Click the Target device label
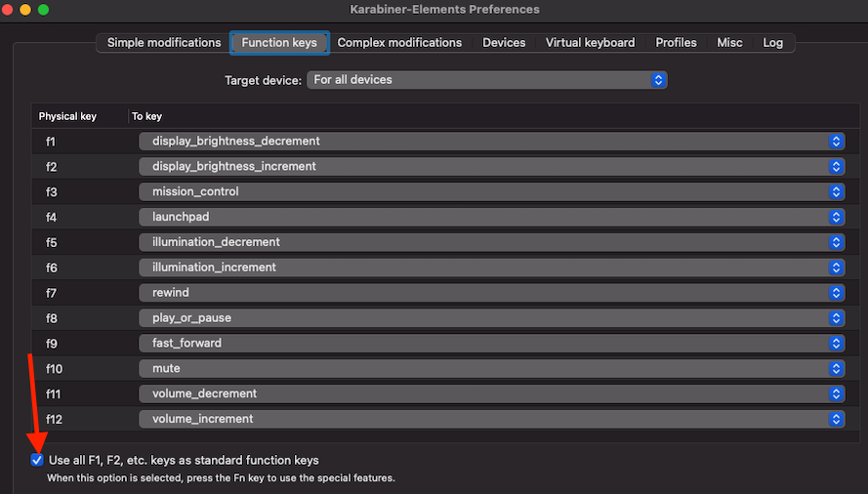868x494 pixels. coord(263,80)
